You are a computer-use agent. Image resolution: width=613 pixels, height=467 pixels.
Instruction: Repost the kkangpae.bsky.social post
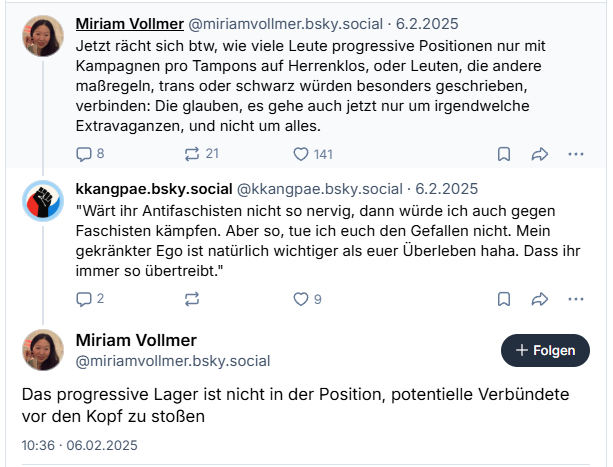pos(192,298)
